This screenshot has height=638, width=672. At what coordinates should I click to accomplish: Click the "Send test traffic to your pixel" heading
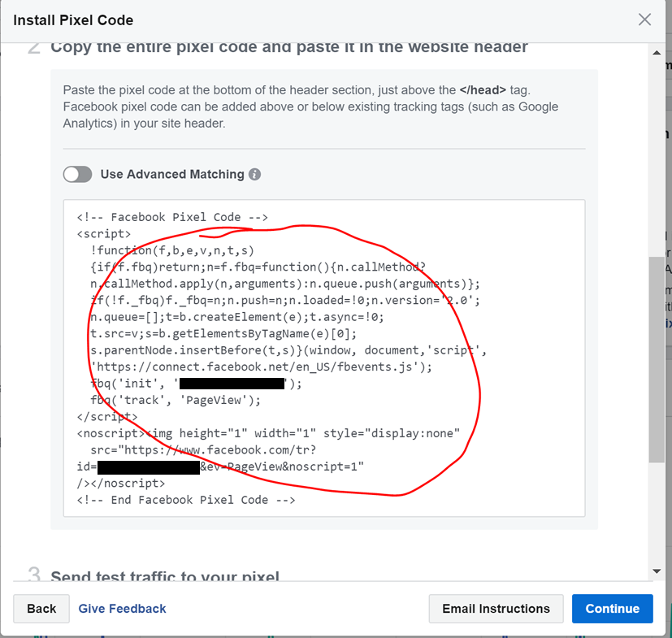pyautogui.click(x=165, y=575)
